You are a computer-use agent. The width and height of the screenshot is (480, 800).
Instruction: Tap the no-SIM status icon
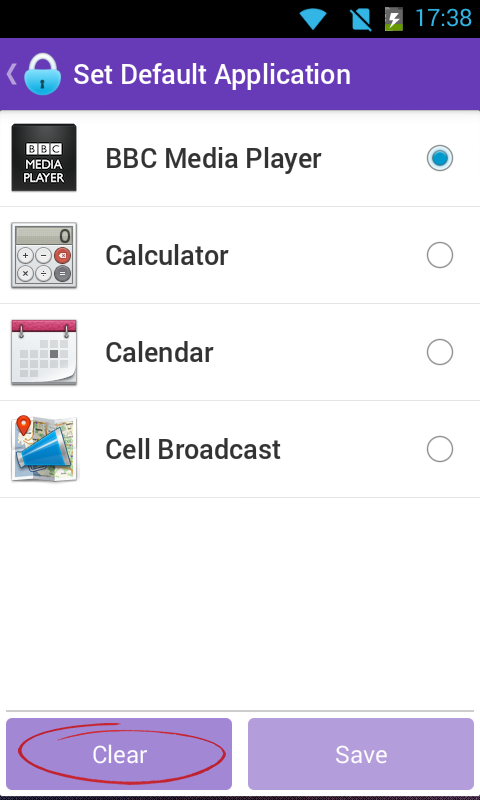pyautogui.click(x=361, y=19)
